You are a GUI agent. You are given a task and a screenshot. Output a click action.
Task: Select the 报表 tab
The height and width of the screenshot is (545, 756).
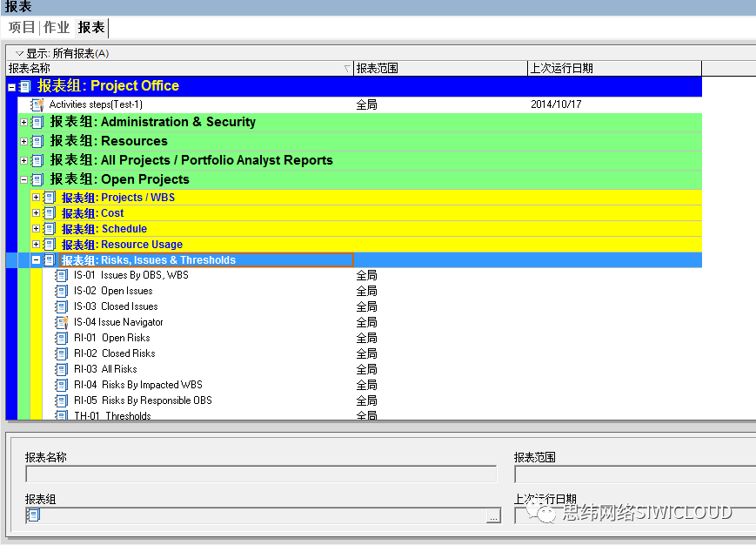91,28
